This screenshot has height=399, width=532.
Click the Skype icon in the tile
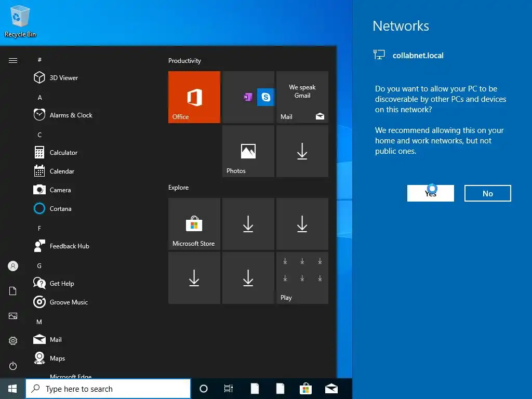pos(265,97)
